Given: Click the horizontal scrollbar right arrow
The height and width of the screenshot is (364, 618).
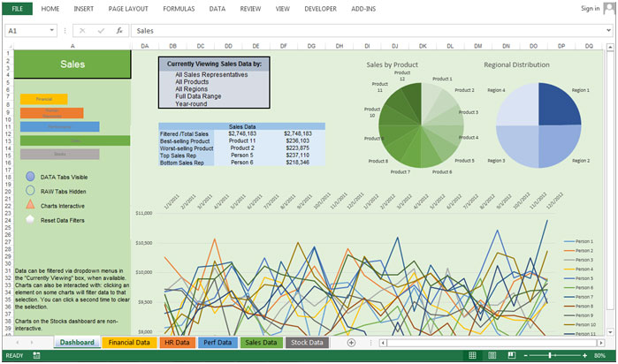Looking at the screenshot, I should 600,343.
